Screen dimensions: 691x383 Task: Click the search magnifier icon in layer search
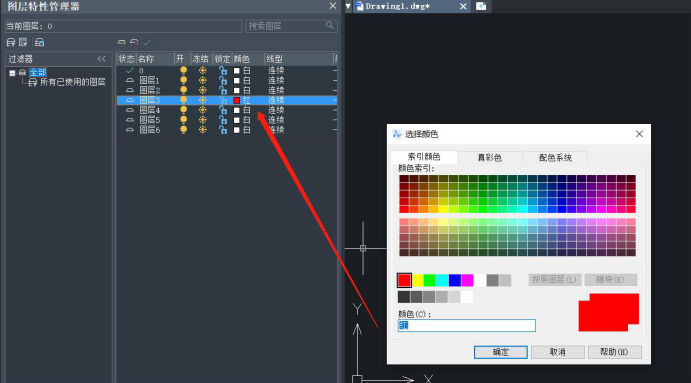329,26
